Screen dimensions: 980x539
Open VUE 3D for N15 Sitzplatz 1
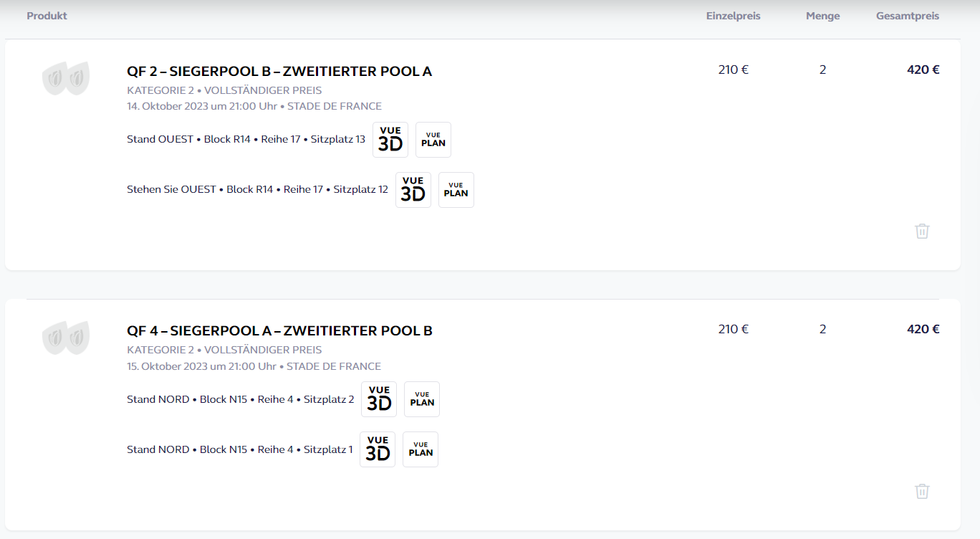[x=378, y=449]
